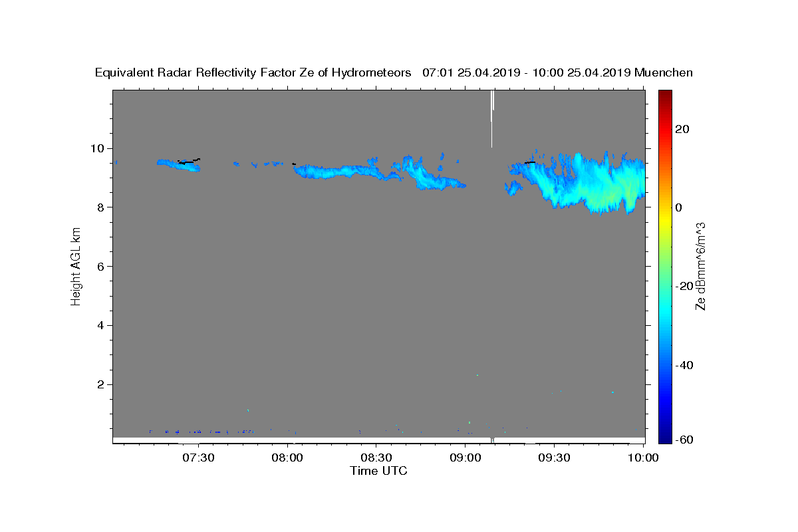Click the dark red top of colorbar
This screenshot has width=798, height=532.
pyautogui.click(x=664, y=96)
